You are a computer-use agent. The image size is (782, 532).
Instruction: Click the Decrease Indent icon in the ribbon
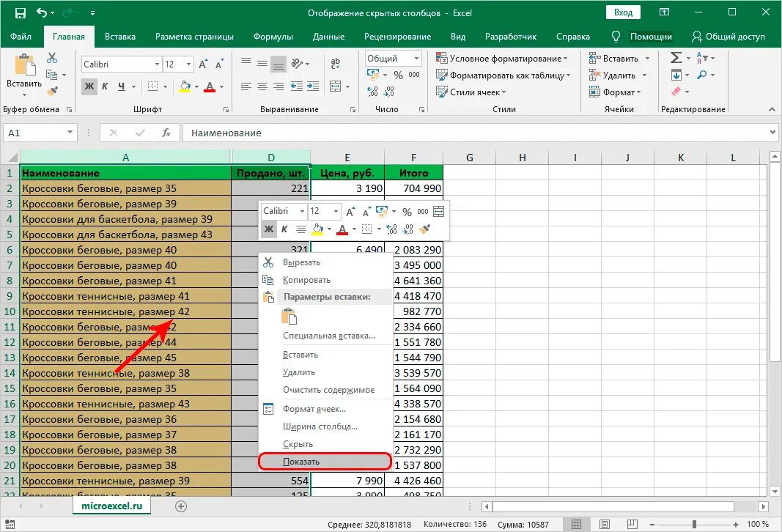pos(296,86)
